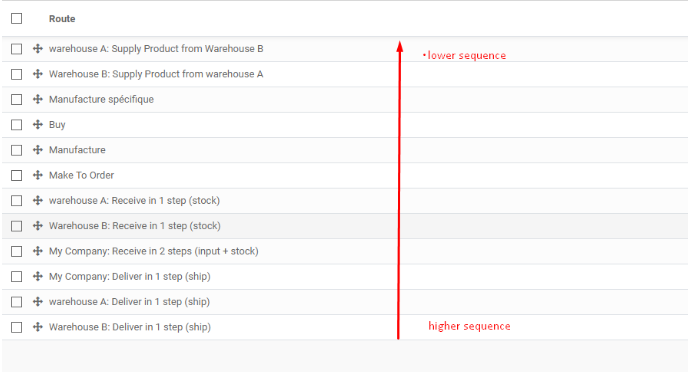Screen dimensions: 695x381
Task: Tick the checkbox for Make To Order
Action: [x=16, y=175]
